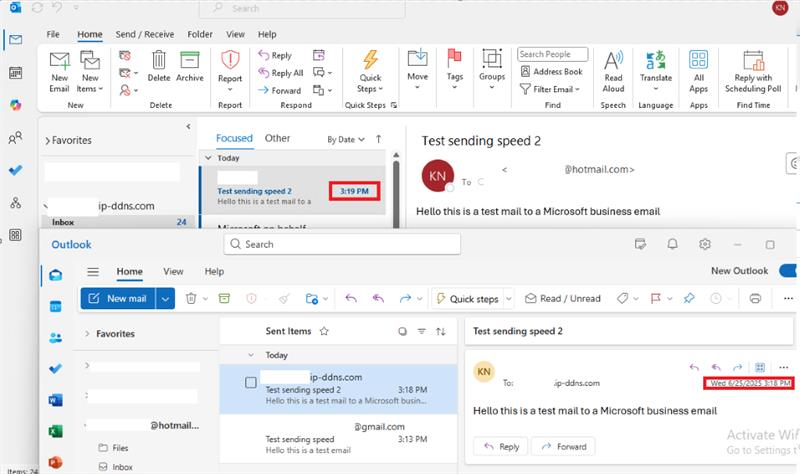Image resolution: width=800 pixels, height=474 pixels.
Task: Open Copilot in the classic Outlook sidebar
Action: pos(15,105)
